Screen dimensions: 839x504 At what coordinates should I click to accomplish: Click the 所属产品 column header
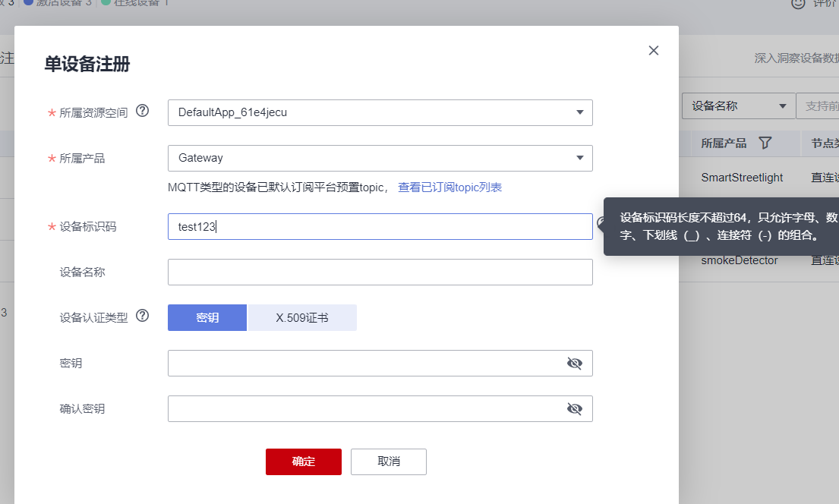click(724, 143)
